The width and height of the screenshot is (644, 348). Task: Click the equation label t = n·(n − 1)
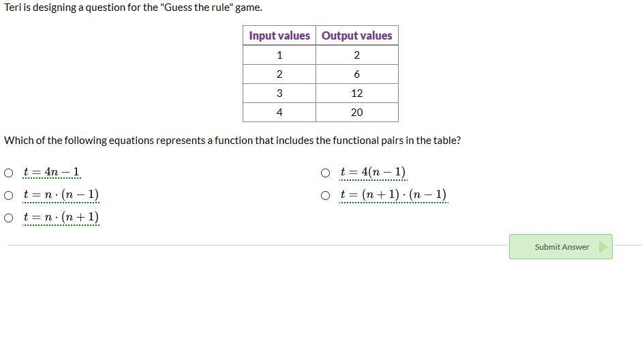(x=61, y=194)
